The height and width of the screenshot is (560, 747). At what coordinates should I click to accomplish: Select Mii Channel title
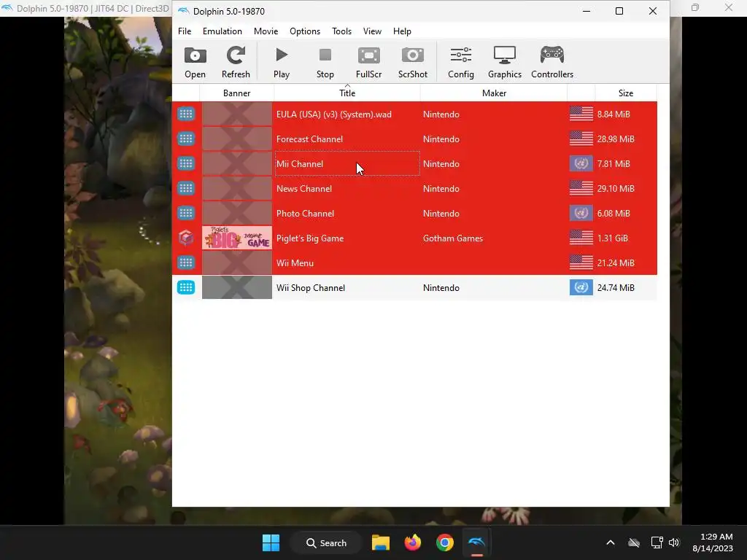[x=300, y=164]
